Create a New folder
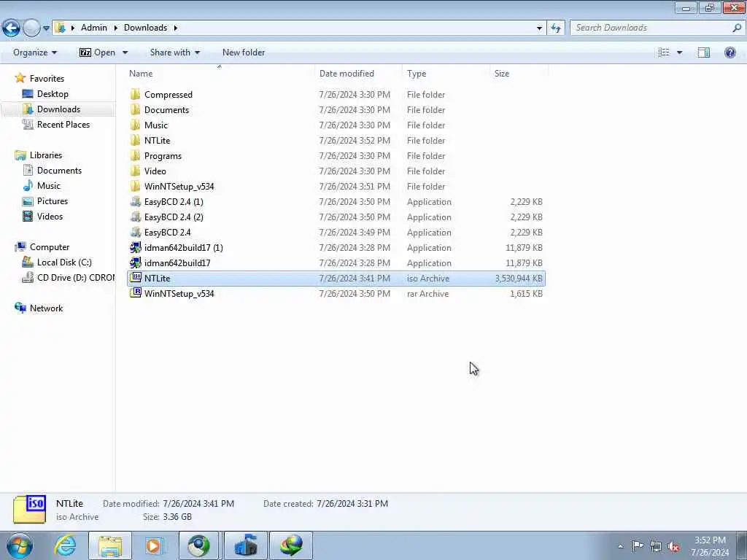747x560 pixels. tap(244, 52)
